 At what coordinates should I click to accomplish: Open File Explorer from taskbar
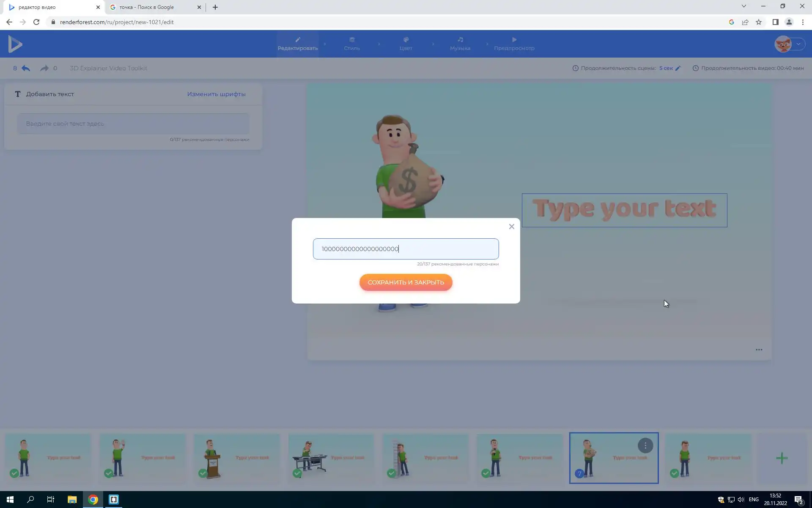coord(72,500)
